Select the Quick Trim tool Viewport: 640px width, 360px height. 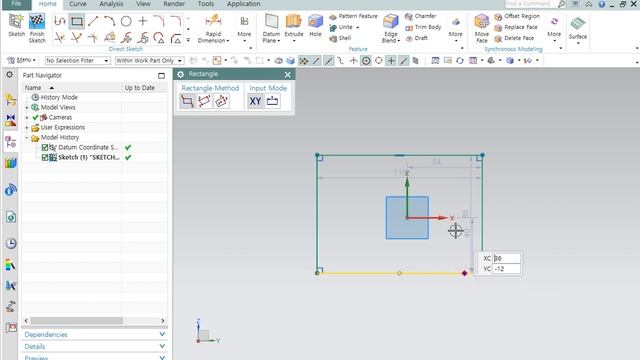click(x=60, y=38)
